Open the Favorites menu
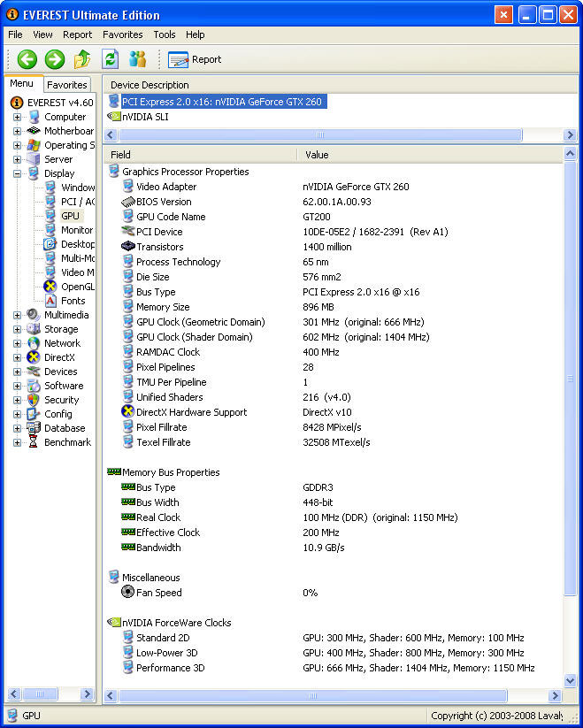Image resolution: width=583 pixels, height=728 pixels. [x=123, y=34]
